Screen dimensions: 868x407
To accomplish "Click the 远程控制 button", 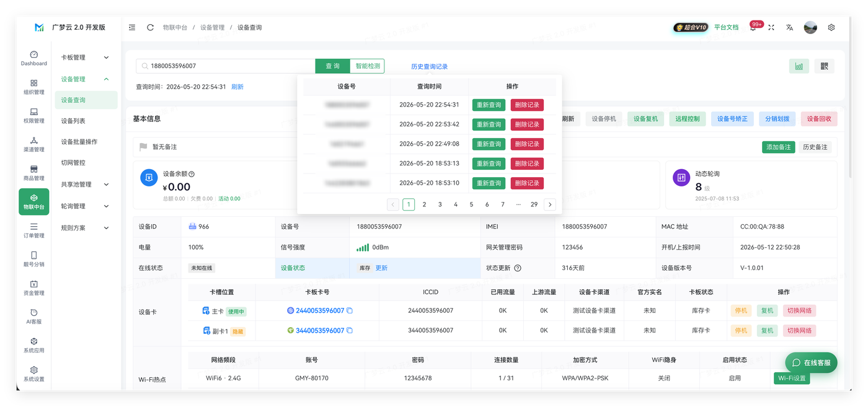I will pos(688,119).
